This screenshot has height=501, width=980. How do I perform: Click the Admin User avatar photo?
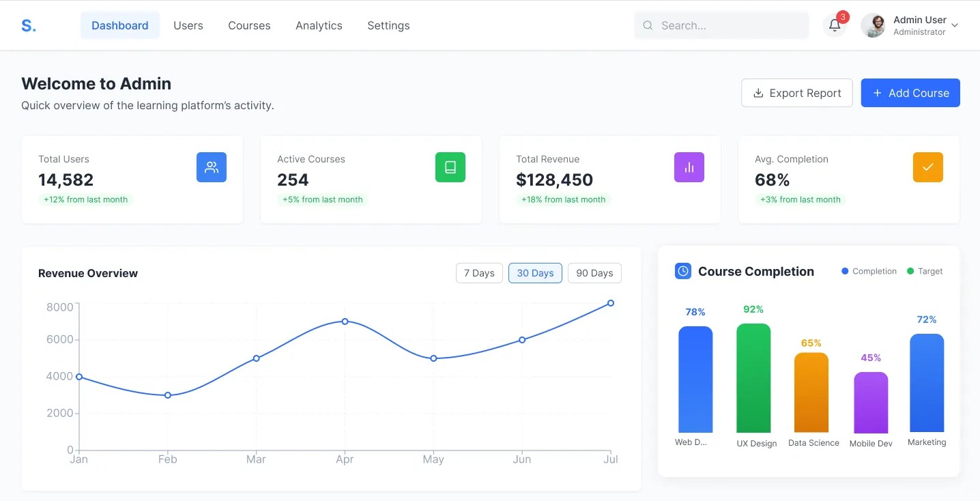click(873, 25)
